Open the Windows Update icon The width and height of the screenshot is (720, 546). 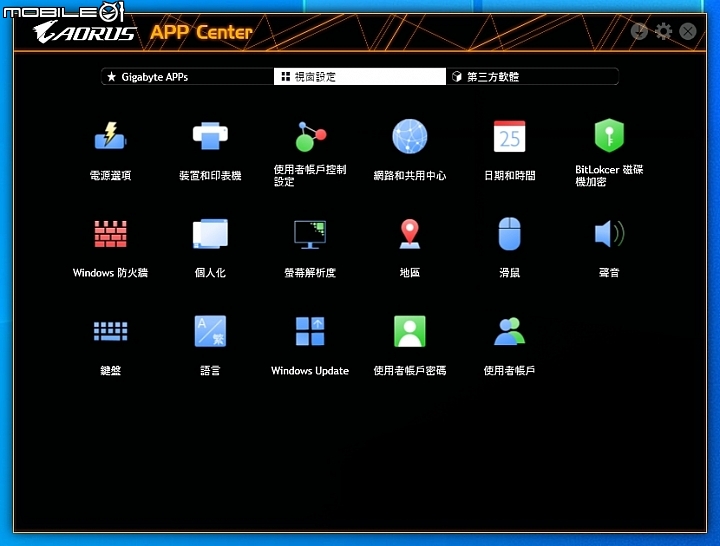pos(310,331)
